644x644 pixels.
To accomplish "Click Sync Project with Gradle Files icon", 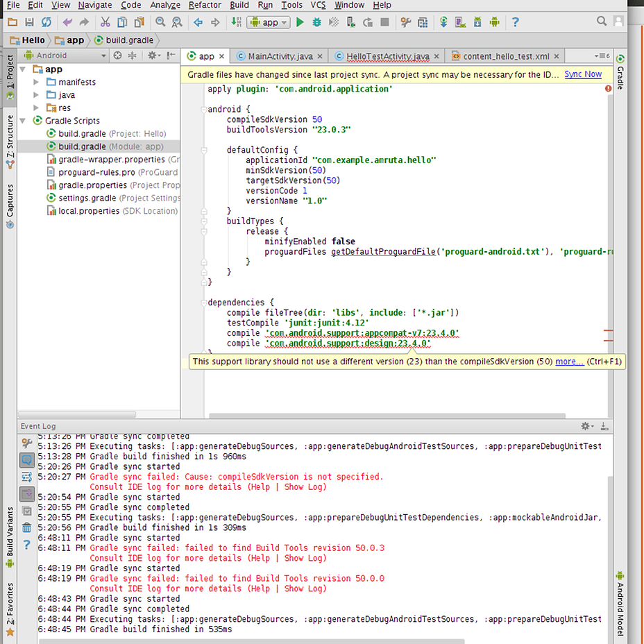I will [x=443, y=22].
